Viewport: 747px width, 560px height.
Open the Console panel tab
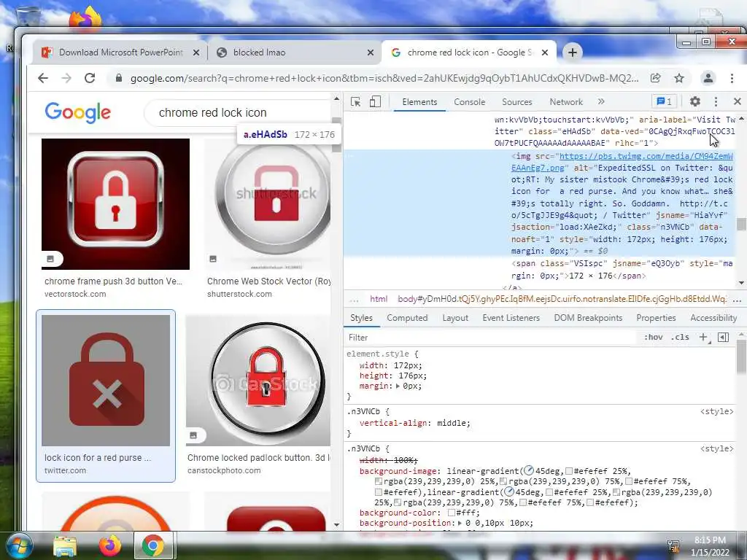pos(469,102)
